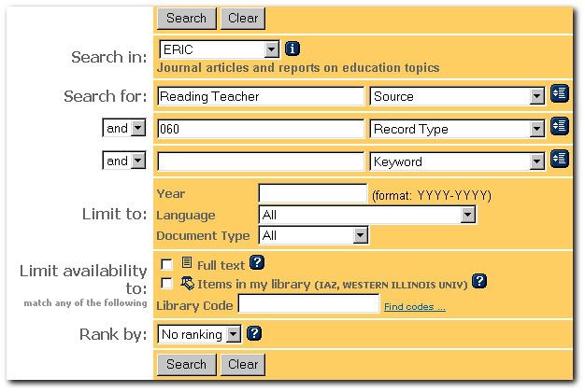Check the Items in my library box
Image resolution: width=585 pixels, height=392 pixels.
tap(167, 283)
